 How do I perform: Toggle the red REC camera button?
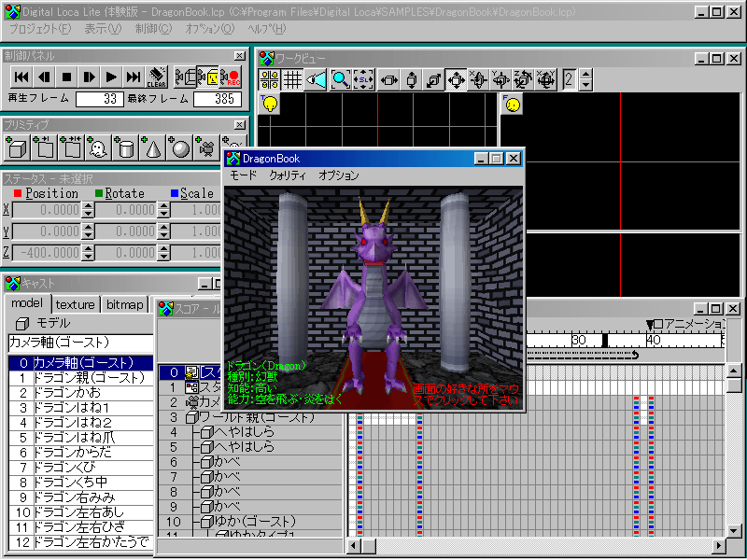[x=231, y=77]
